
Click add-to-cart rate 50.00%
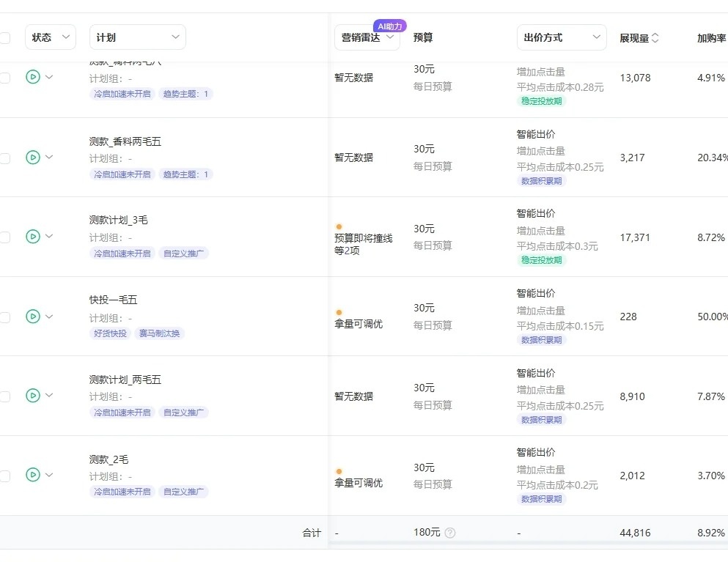pos(712,317)
